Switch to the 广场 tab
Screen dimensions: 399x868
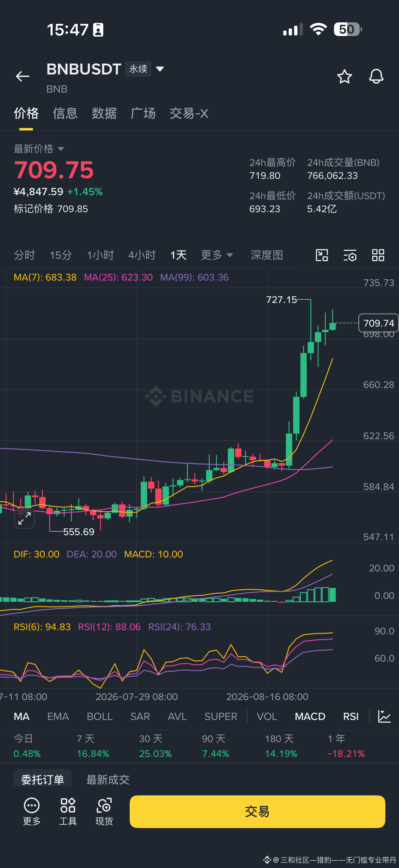143,113
